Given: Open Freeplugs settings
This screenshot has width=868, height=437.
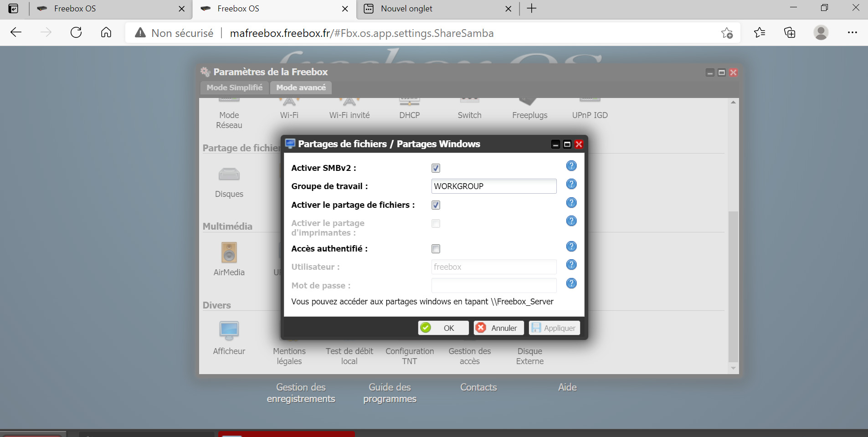Looking at the screenshot, I should [x=529, y=115].
